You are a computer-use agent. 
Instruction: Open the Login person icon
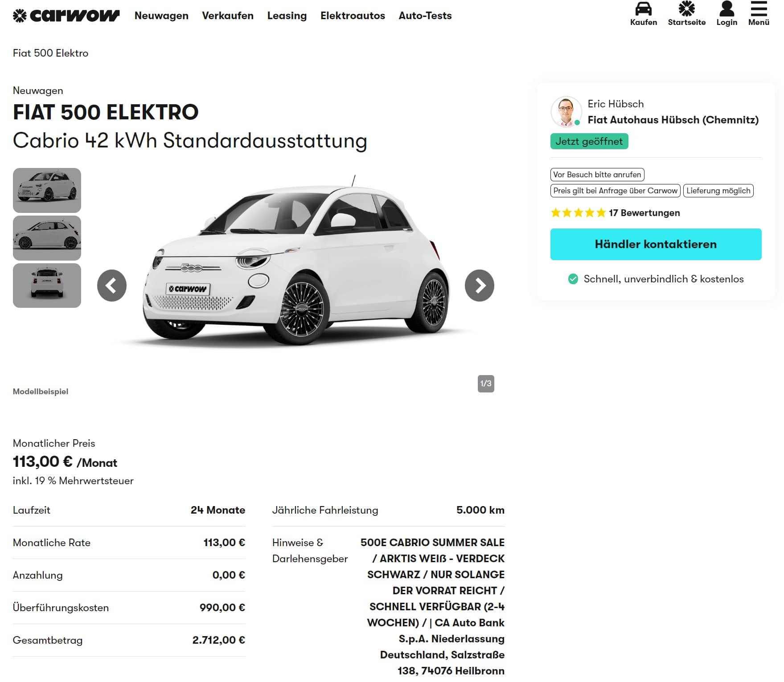727,8
